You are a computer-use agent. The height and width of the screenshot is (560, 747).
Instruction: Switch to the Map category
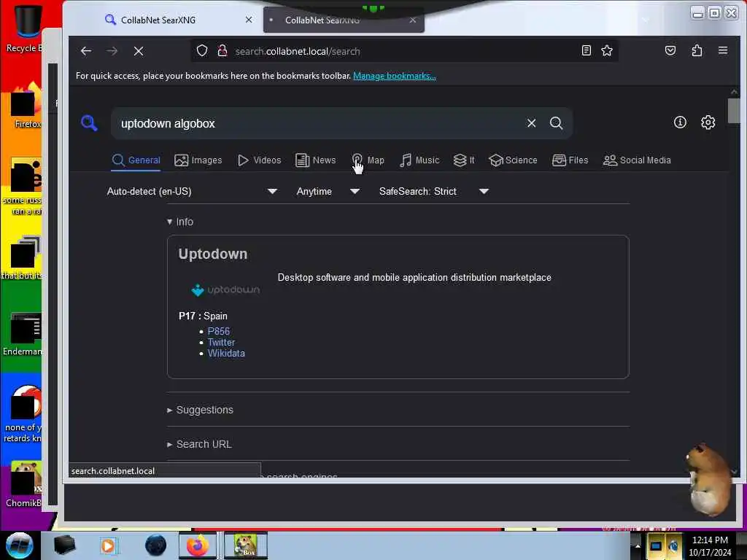click(x=368, y=160)
